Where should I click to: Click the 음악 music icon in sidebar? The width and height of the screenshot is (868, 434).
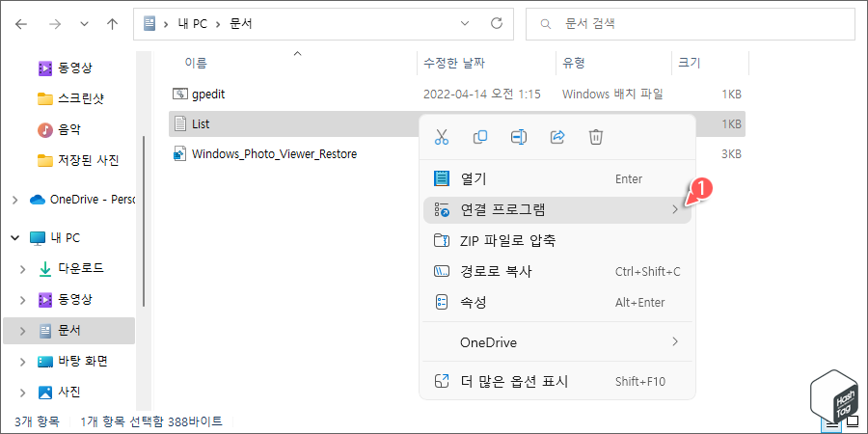pos(44,130)
